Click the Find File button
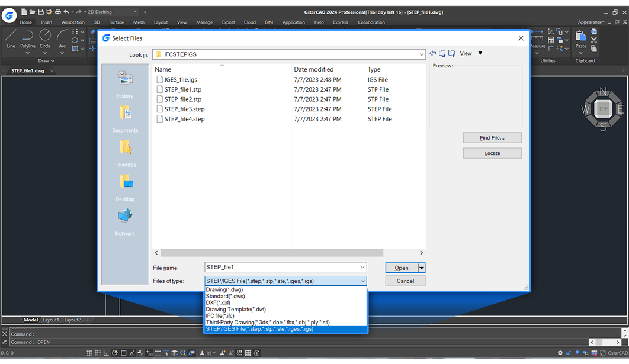Viewport: 629px width, 364px height. [492, 137]
